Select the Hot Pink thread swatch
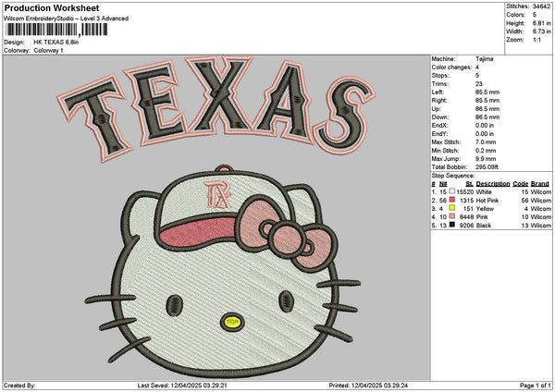 (450, 199)
